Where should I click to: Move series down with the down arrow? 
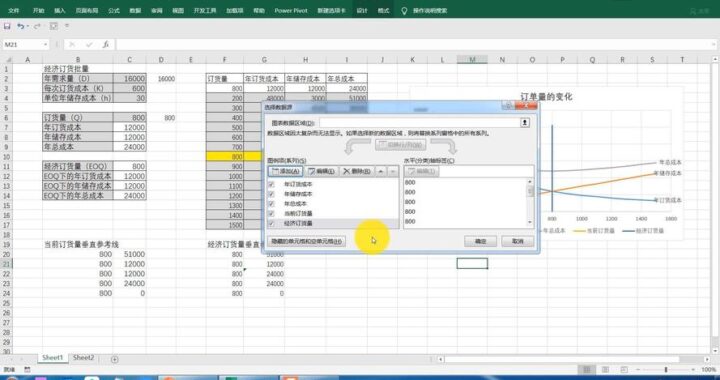coord(393,171)
